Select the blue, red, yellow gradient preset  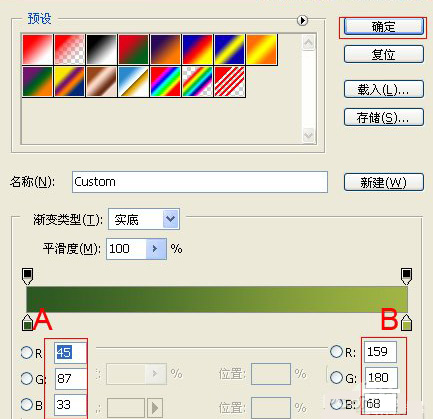197,49
